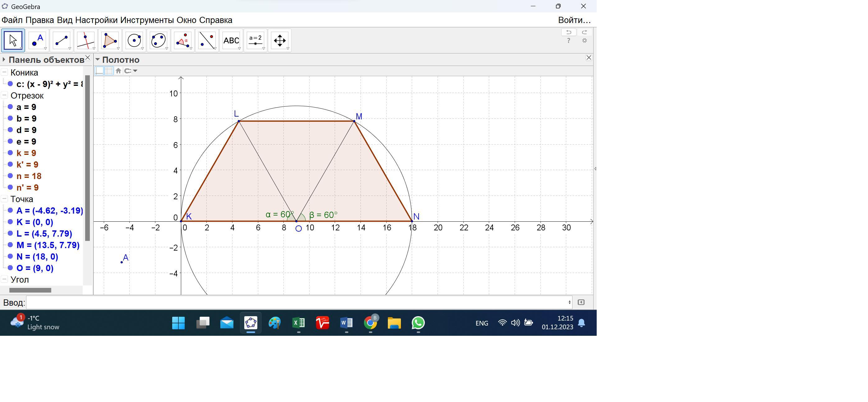The height and width of the screenshot is (402, 868).
Task: Click the Войти sign-in link
Action: [x=574, y=20]
